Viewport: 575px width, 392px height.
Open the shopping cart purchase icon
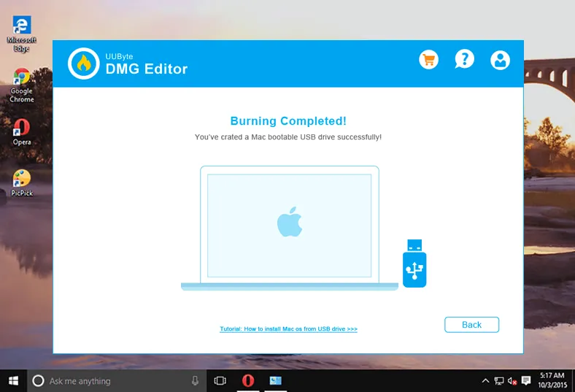[428, 59]
